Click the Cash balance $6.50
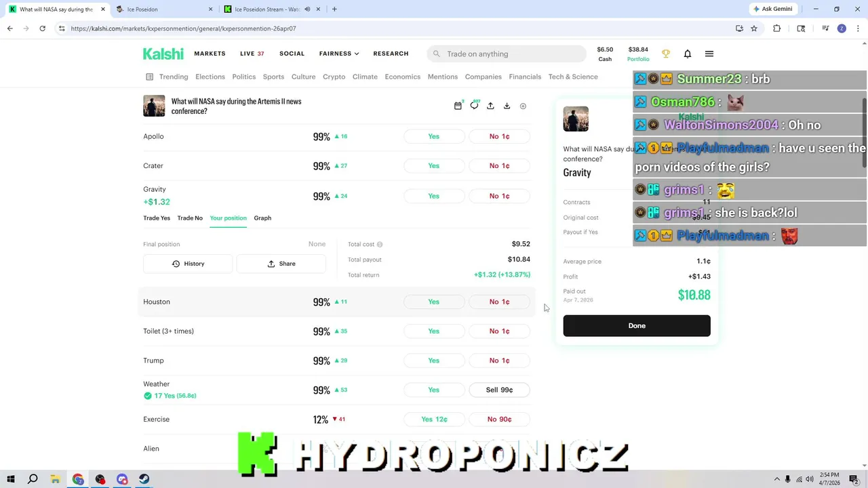 605,54
